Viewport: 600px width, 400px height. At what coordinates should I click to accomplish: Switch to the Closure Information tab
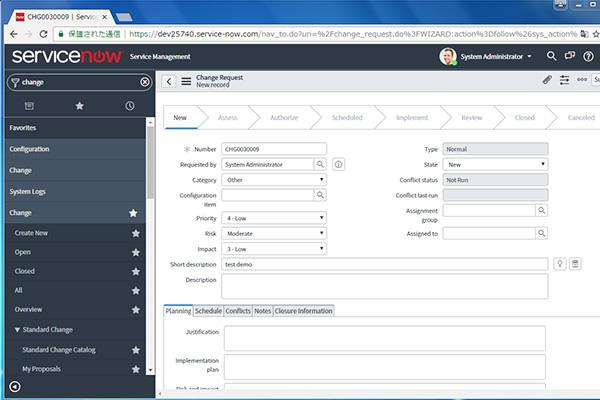(303, 311)
